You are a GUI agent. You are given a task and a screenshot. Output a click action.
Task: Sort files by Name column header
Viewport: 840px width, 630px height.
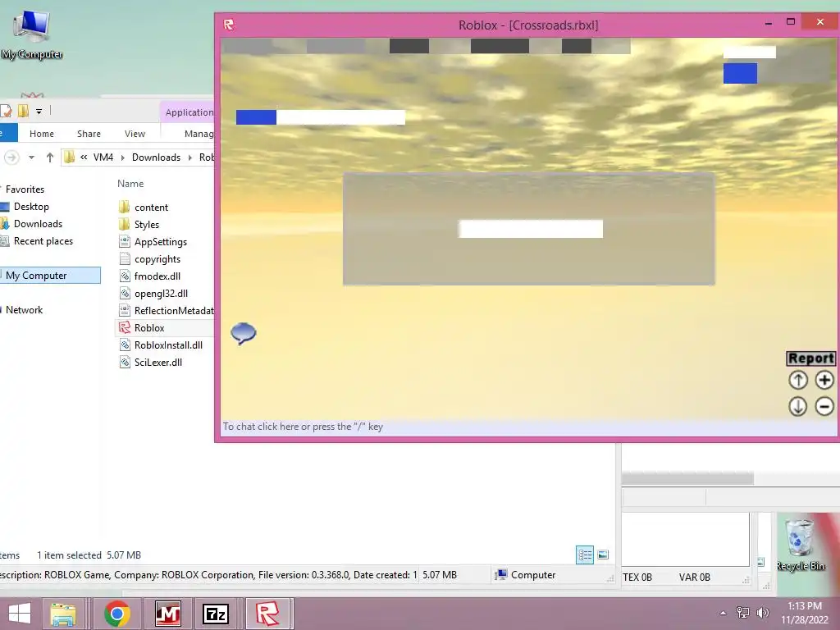(130, 184)
